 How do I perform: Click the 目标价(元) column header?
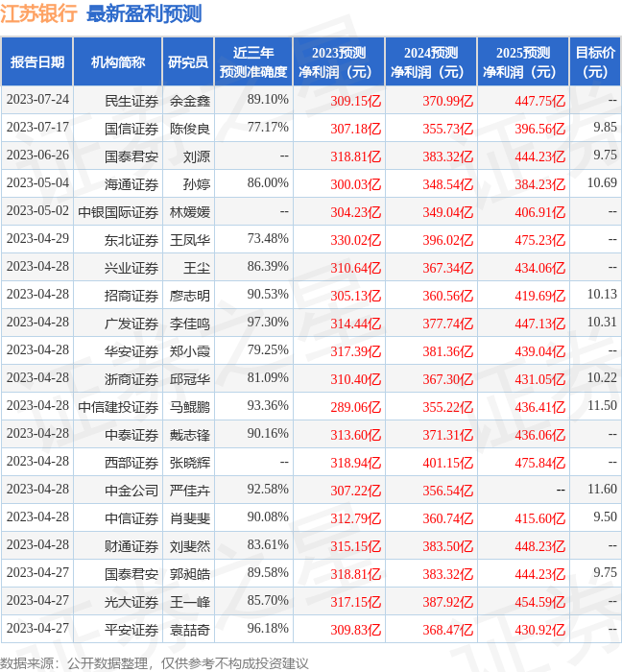(595, 62)
